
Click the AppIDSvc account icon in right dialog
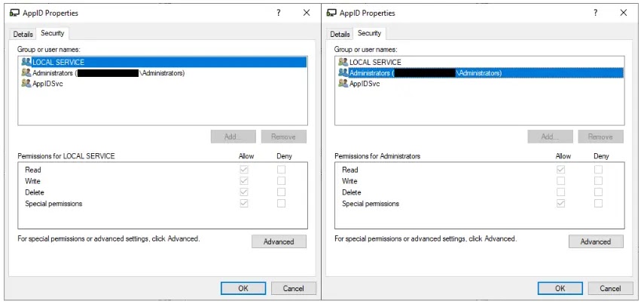coord(343,84)
